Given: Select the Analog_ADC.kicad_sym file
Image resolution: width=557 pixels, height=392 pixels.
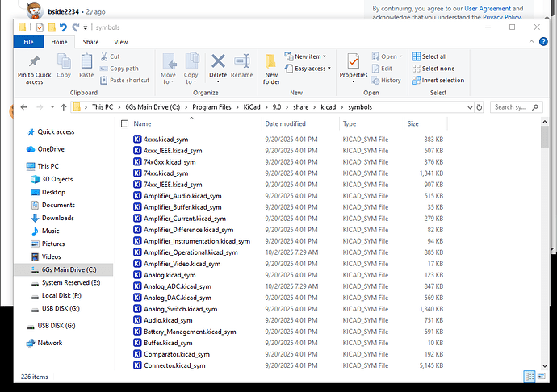Looking at the screenshot, I should pyautogui.click(x=178, y=286).
